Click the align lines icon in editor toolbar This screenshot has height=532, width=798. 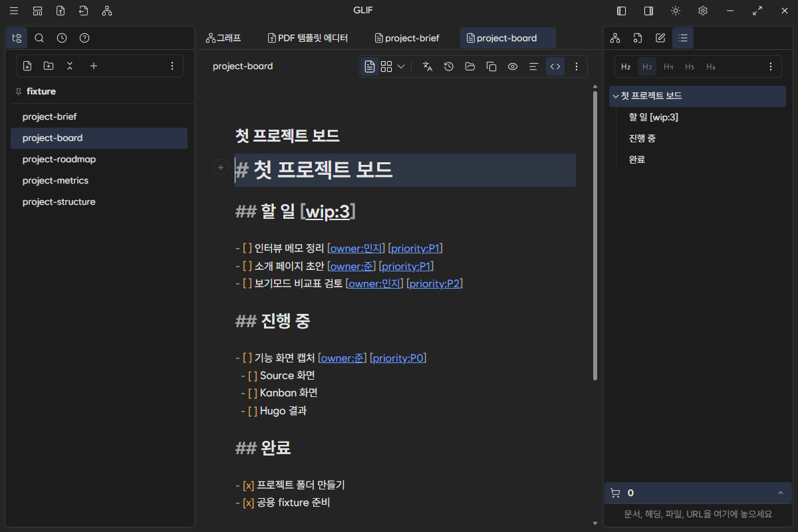click(x=533, y=66)
